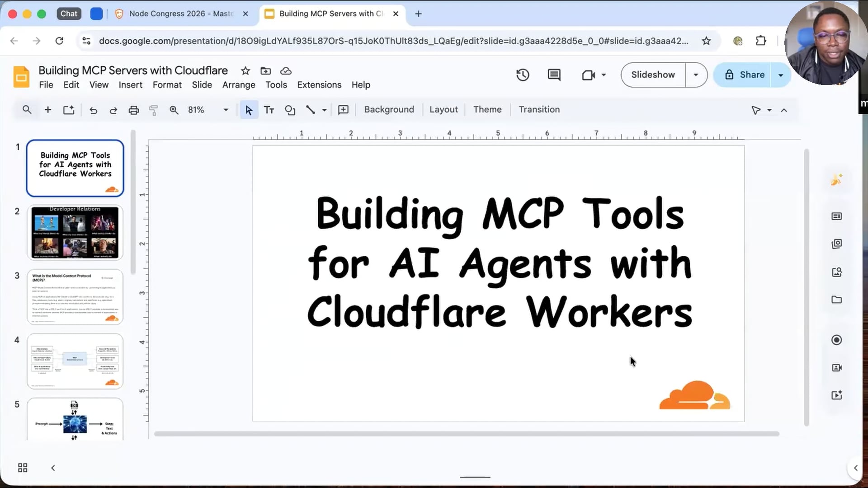868x488 pixels.
Task: Select the Text box tool
Action: (269, 110)
